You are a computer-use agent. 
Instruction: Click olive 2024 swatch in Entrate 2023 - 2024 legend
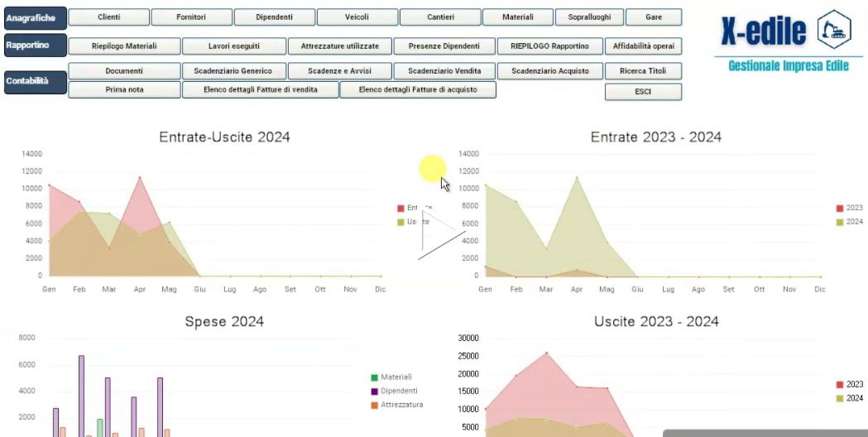point(840,222)
